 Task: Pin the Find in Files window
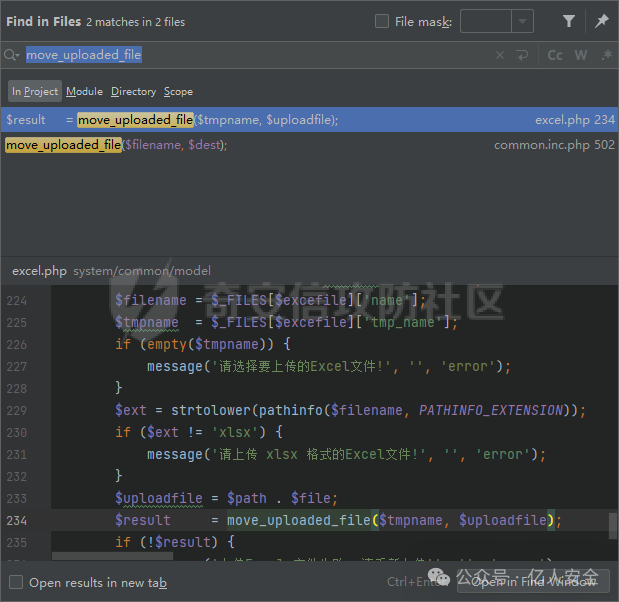602,21
